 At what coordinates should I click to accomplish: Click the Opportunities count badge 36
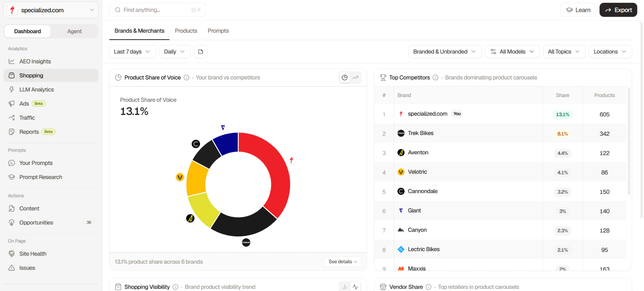click(x=89, y=222)
